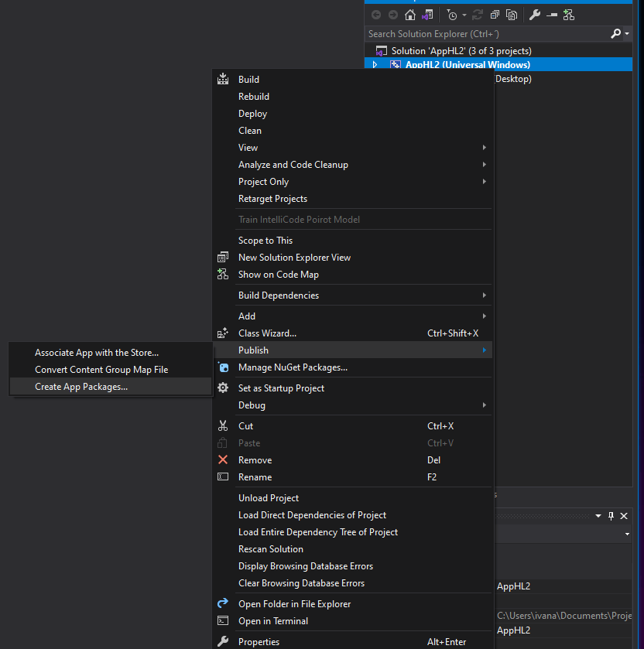644x649 pixels.
Task: Toggle auto-hide pin on Properties panel
Action: point(611,516)
